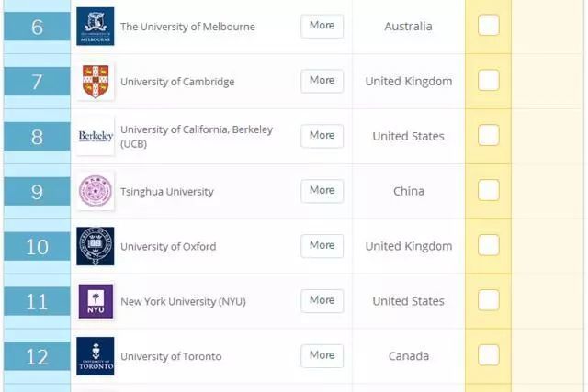Click the University of Oxford crest
Viewport: 588px width, 392px height.
pyautogui.click(x=96, y=246)
